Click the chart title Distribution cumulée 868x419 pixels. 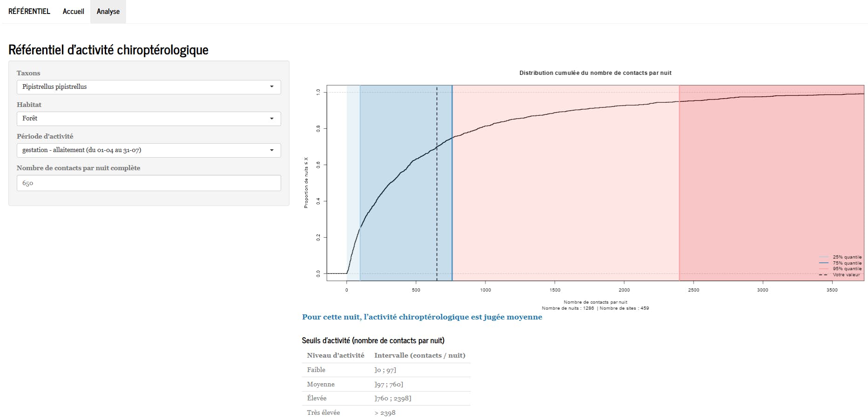(x=595, y=73)
